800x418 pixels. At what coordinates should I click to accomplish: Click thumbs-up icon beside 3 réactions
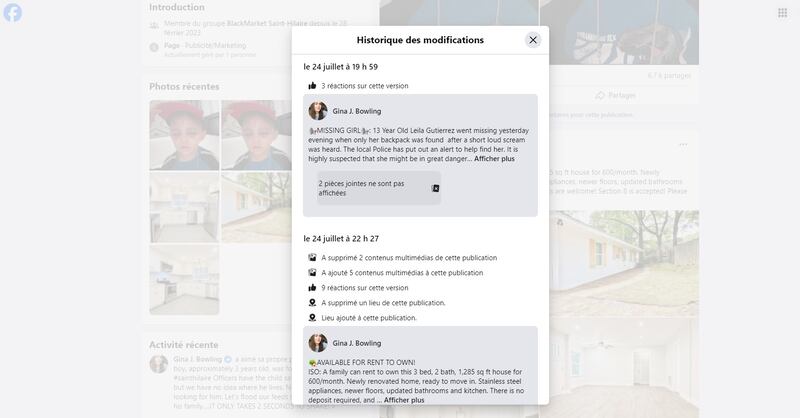(312, 86)
